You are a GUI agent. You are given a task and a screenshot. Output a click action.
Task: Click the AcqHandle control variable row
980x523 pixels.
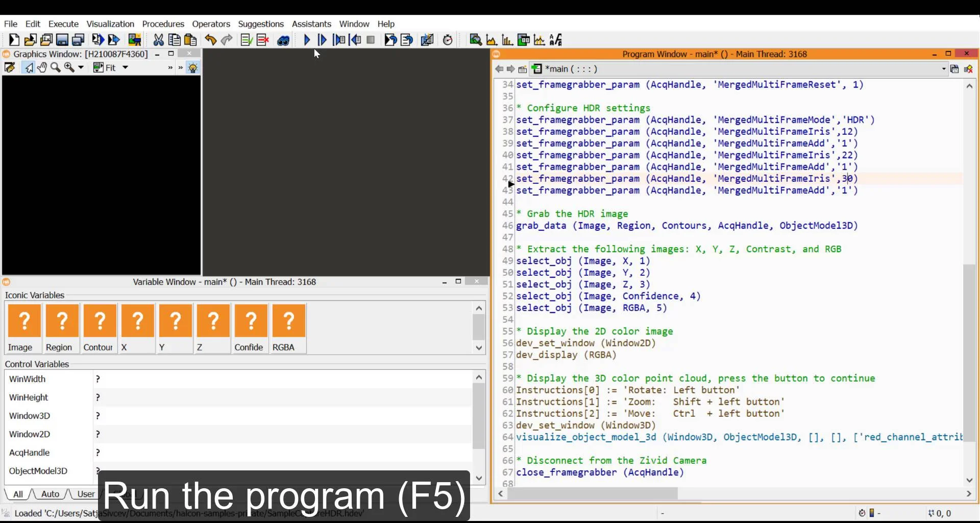tap(30, 453)
